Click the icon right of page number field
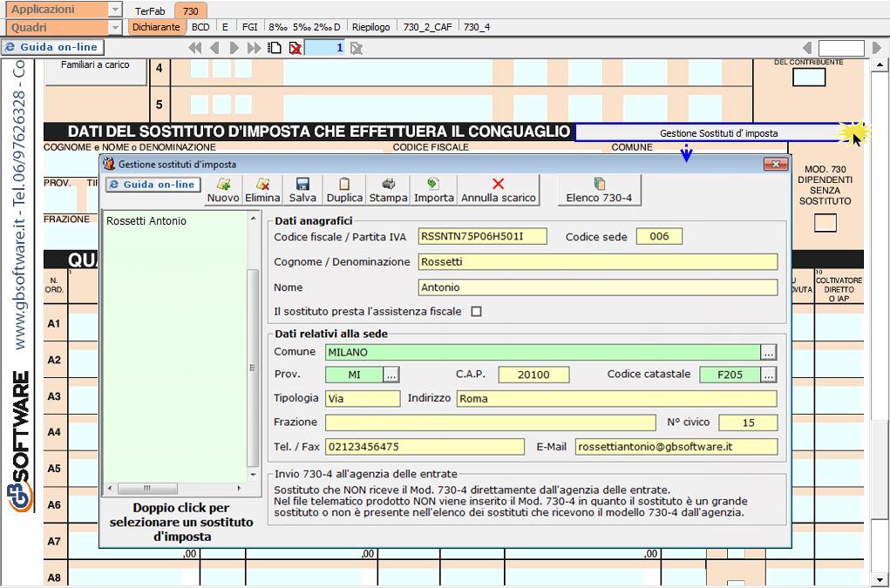The height and width of the screenshot is (588, 890). click(x=356, y=48)
